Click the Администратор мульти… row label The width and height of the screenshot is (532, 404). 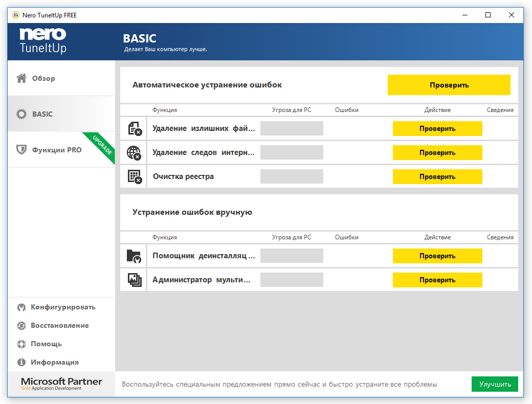(202, 280)
